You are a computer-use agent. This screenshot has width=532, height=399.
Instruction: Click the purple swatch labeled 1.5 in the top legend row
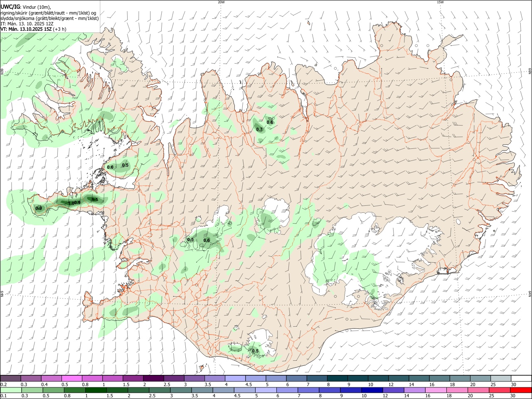click(x=133, y=379)
